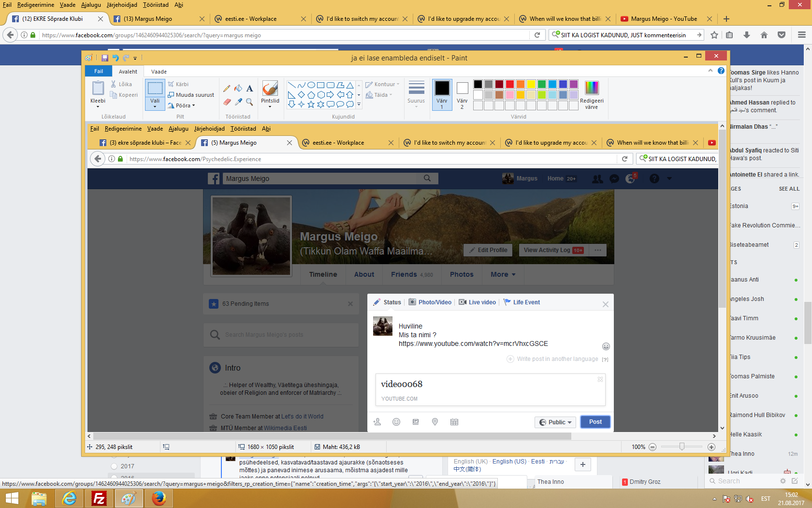Viewport: 812px width, 508px height.
Task: Click the Firefox address bar
Action: 285,35
